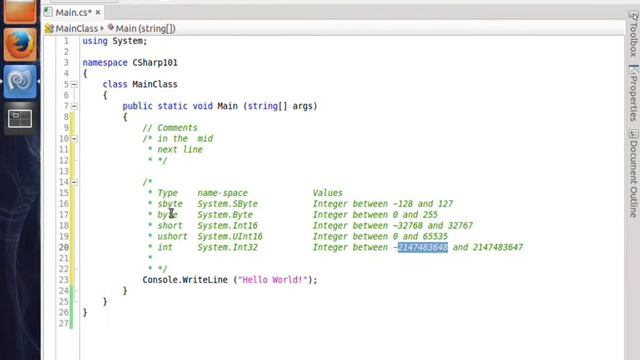Click 'class MainClass' in code
Viewport: 640px width, 360px height.
tap(140, 84)
